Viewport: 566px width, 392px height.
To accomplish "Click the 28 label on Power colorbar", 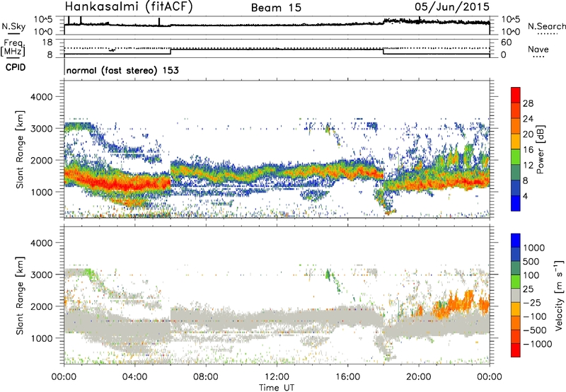I will coord(528,103).
